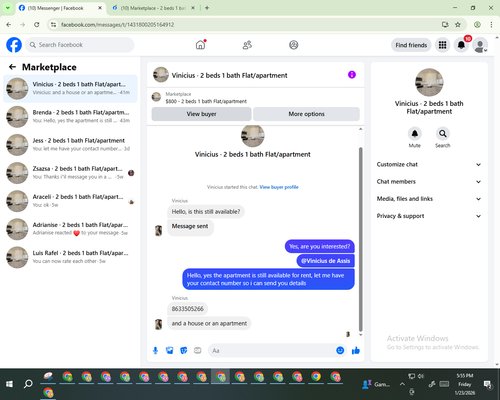Open the account profile avatar menu

tap(480, 45)
